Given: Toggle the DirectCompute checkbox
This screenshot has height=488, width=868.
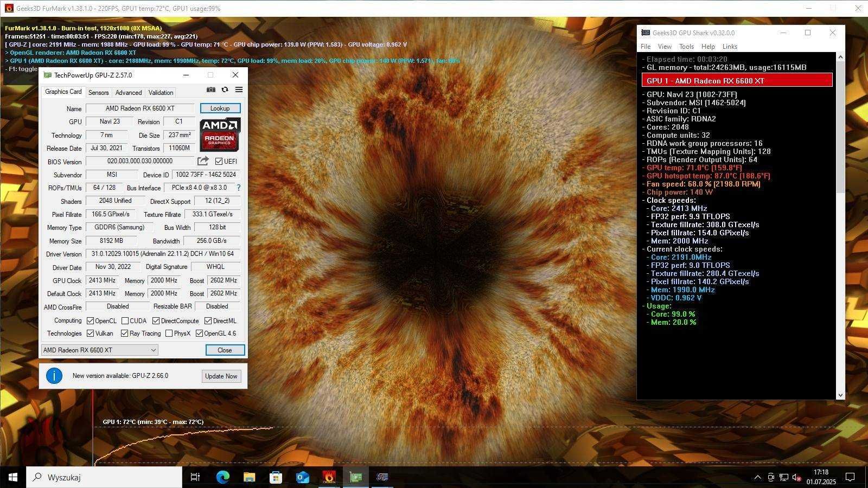Looking at the screenshot, I should click(156, 320).
